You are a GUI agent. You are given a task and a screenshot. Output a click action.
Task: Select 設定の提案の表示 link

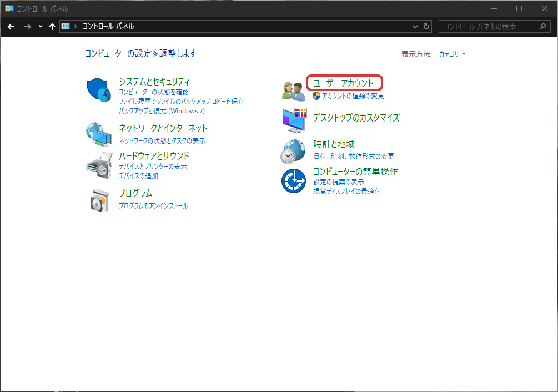click(339, 182)
